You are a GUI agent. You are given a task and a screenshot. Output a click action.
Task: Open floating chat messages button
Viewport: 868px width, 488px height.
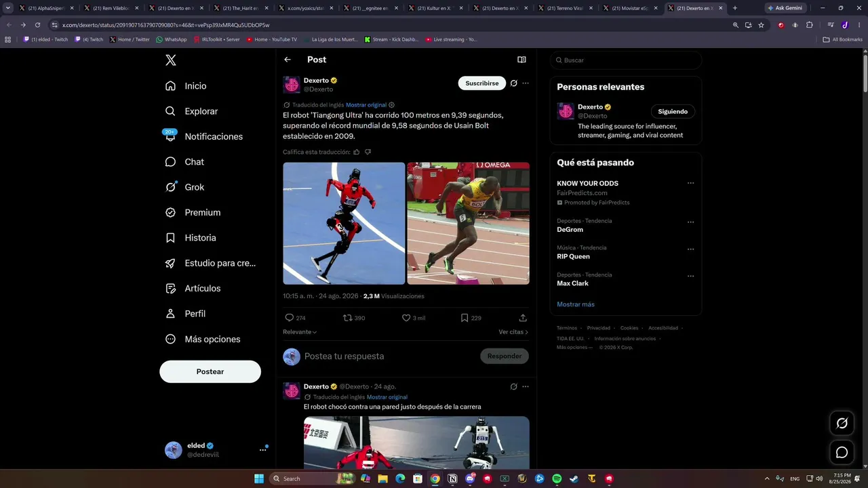[842, 452]
